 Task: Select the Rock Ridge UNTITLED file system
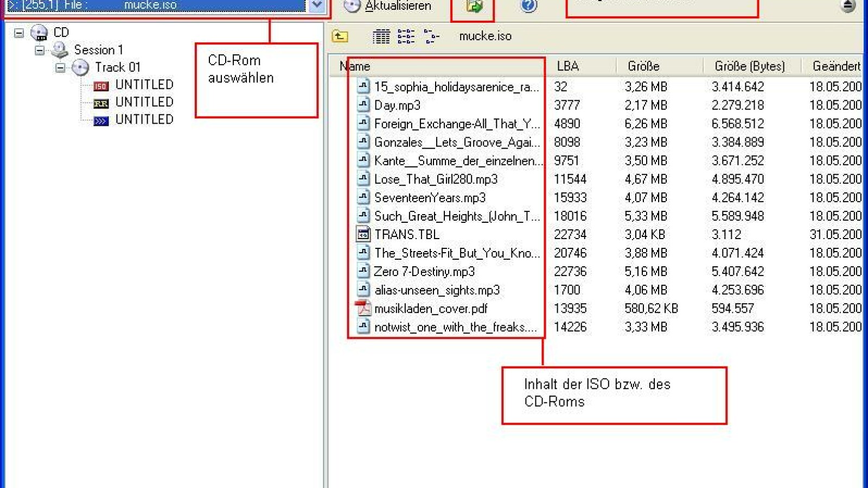pos(144,102)
